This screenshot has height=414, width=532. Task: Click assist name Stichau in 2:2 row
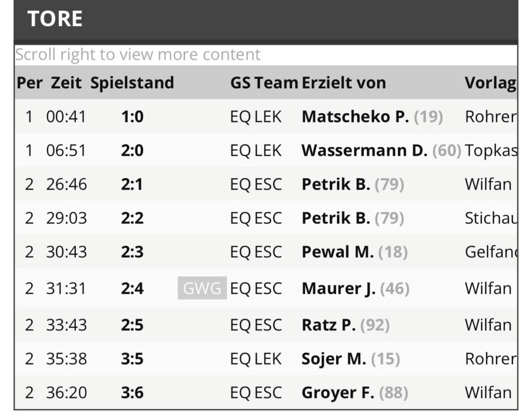point(491,218)
